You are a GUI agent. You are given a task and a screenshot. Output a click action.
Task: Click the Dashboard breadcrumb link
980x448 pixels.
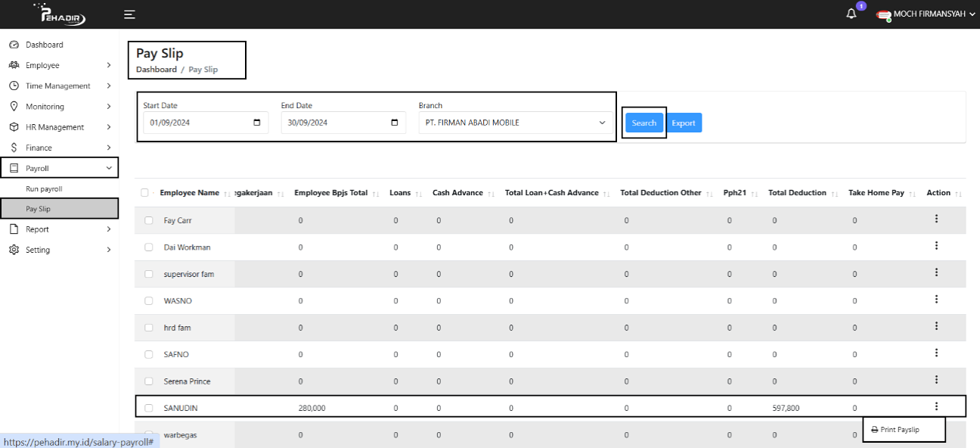(x=156, y=70)
